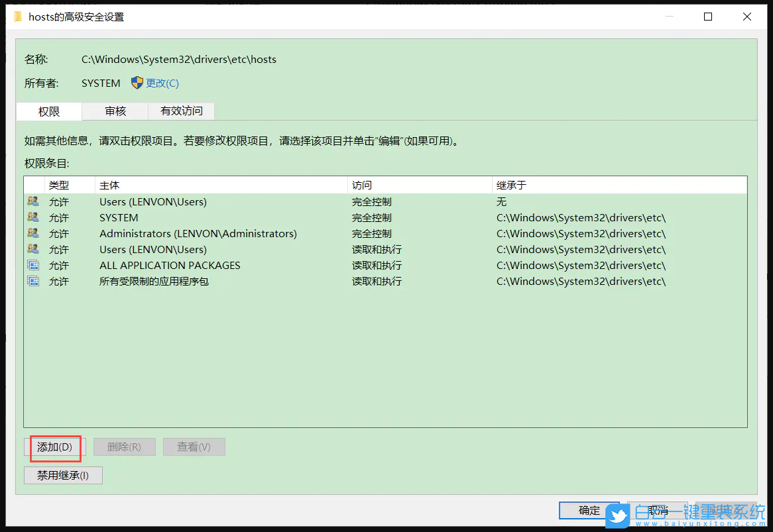Click the package icon for ALL APPLICATION PACKAGES
773x532 pixels.
32,265
